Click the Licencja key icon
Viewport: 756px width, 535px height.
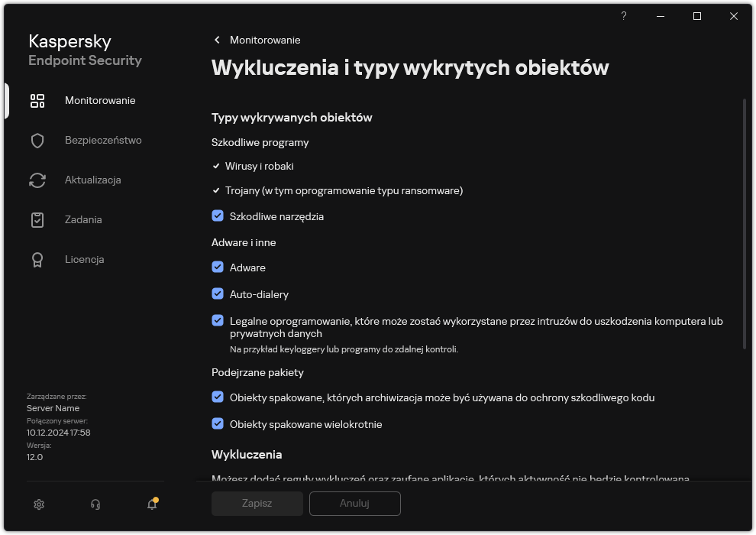[x=37, y=259]
